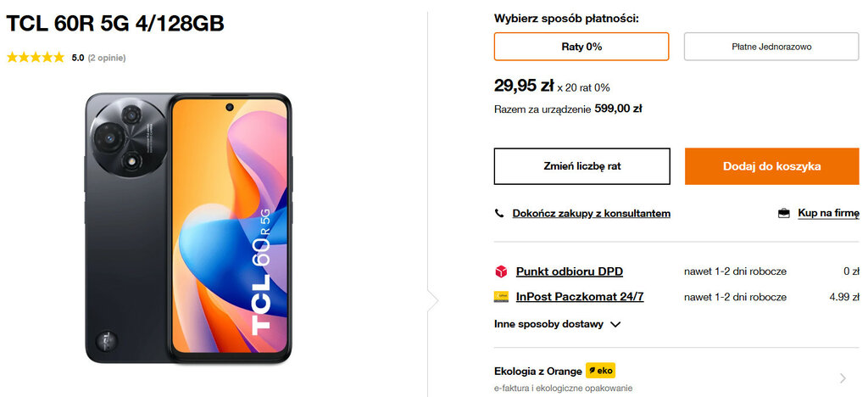
Task: Click the TCL 60R 5G 4/128GB title
Action: click(115, 25)
